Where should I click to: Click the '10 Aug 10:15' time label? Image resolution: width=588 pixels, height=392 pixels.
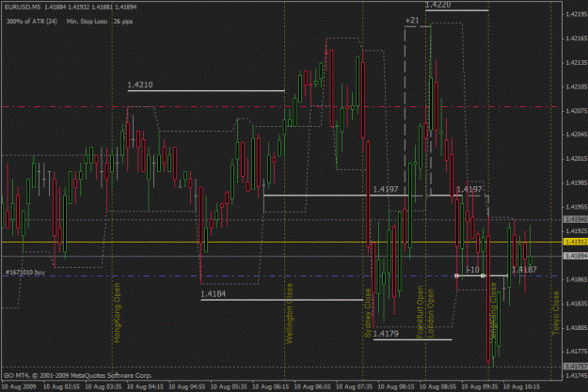click(x=521, y=386)
